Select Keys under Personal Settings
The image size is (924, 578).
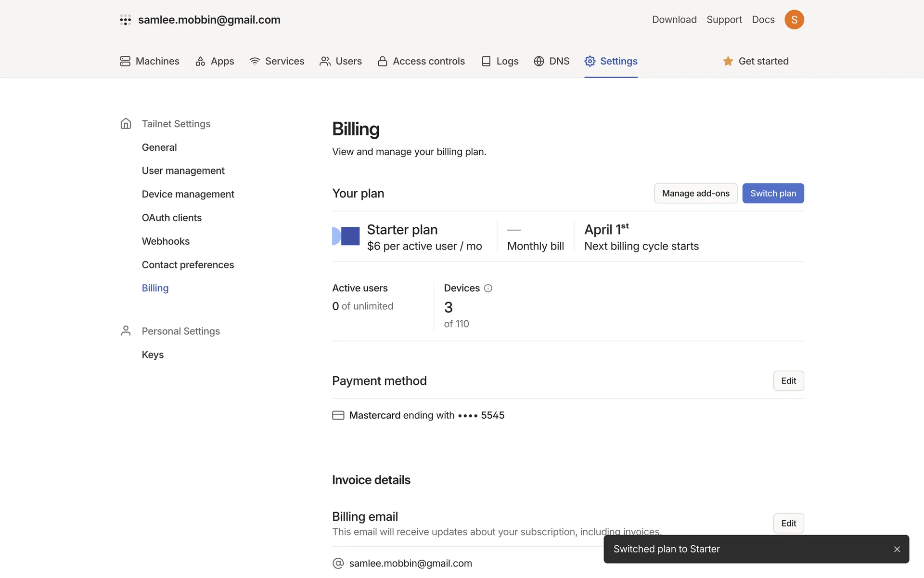click(x=153, y=355)
